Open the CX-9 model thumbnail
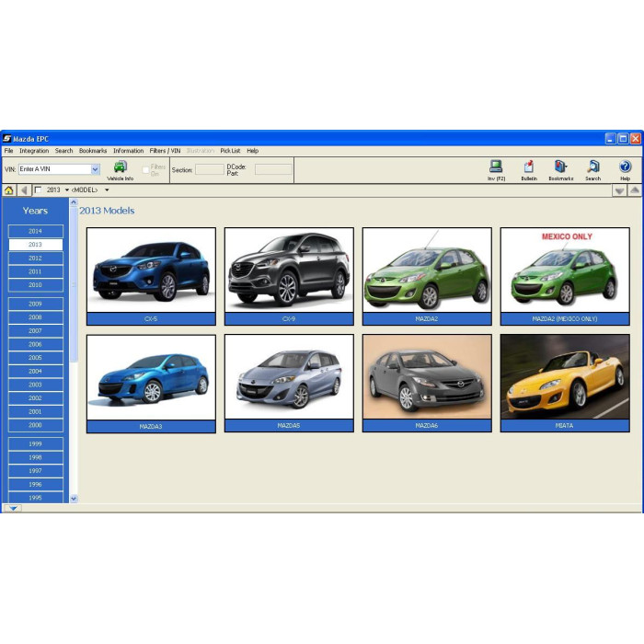Image resolution: width=644 pixels, height=644 pixels. coord(289,276)
